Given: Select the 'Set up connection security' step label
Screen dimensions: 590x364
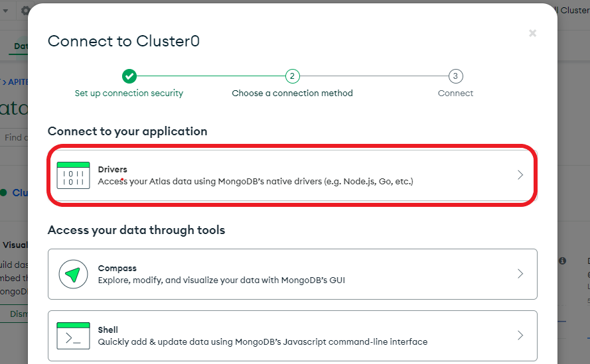Looking at the screenshot, I should pyautogui.click(x=129, y=93).
